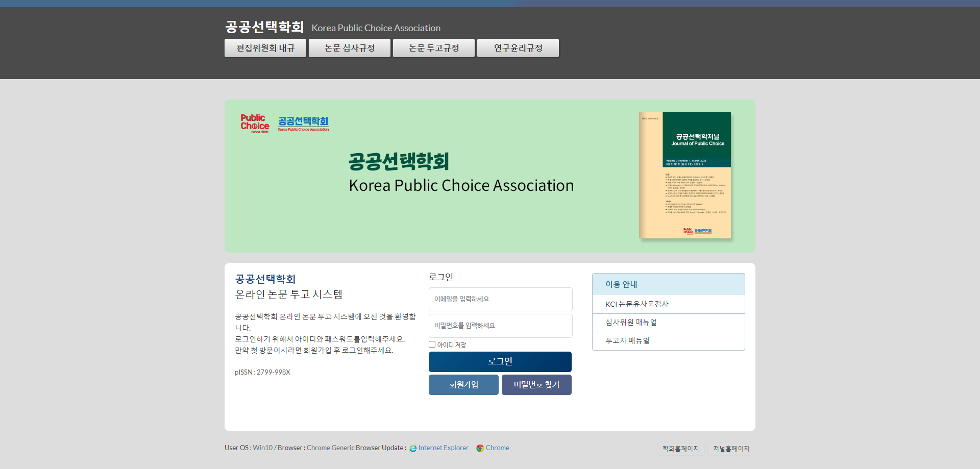Click the 회원가입 button

coord(463,385)
